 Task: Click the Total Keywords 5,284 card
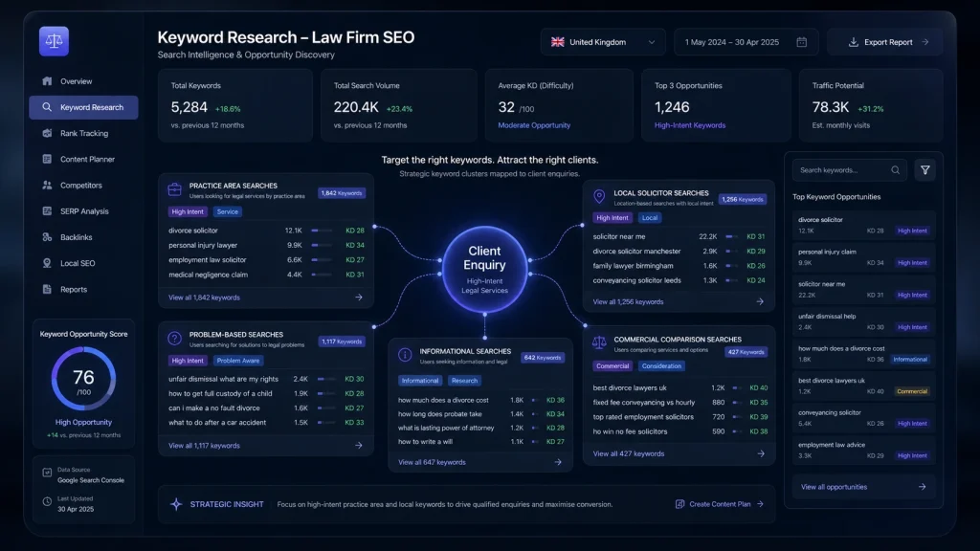(235, 105)
